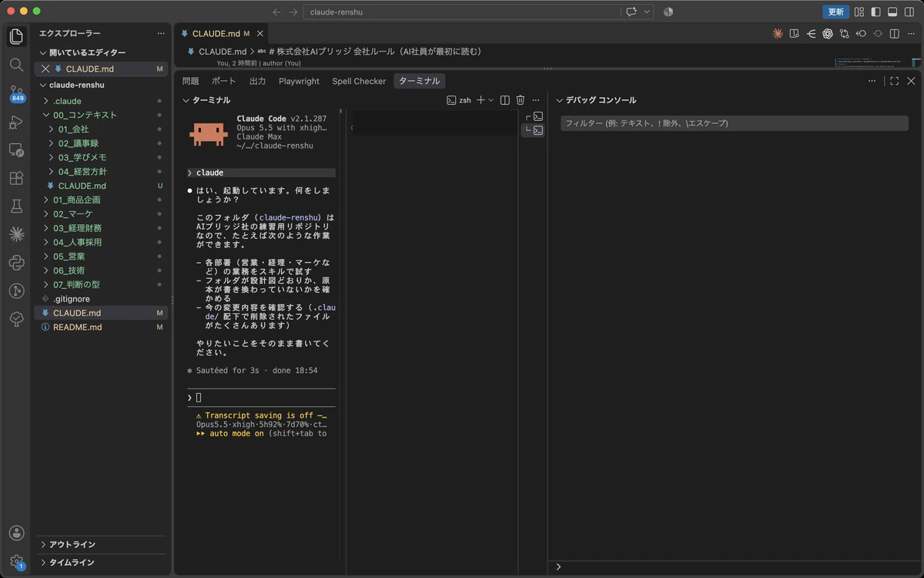
Task: Open Explorer more actions ellipsis
Action: tap(160, 33)
